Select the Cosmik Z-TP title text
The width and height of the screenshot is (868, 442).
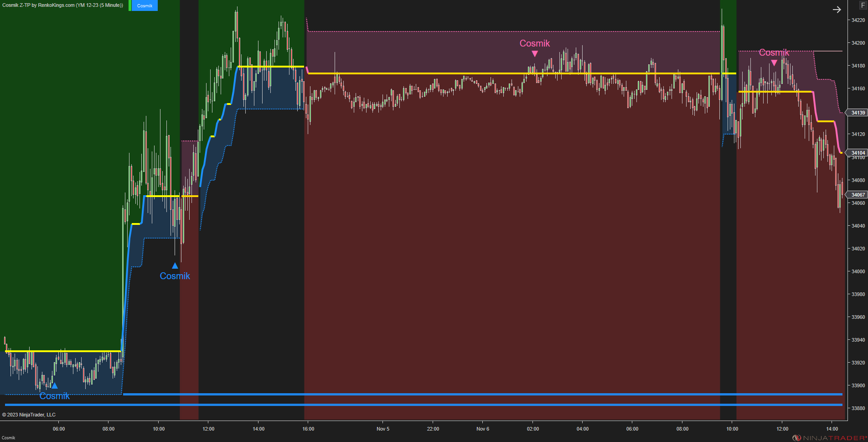(16, 5)
